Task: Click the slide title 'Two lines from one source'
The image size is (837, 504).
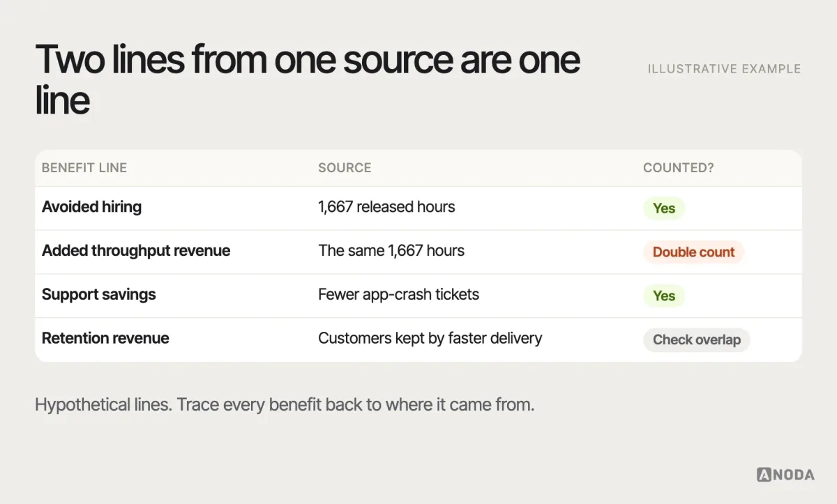Action: 308,79
